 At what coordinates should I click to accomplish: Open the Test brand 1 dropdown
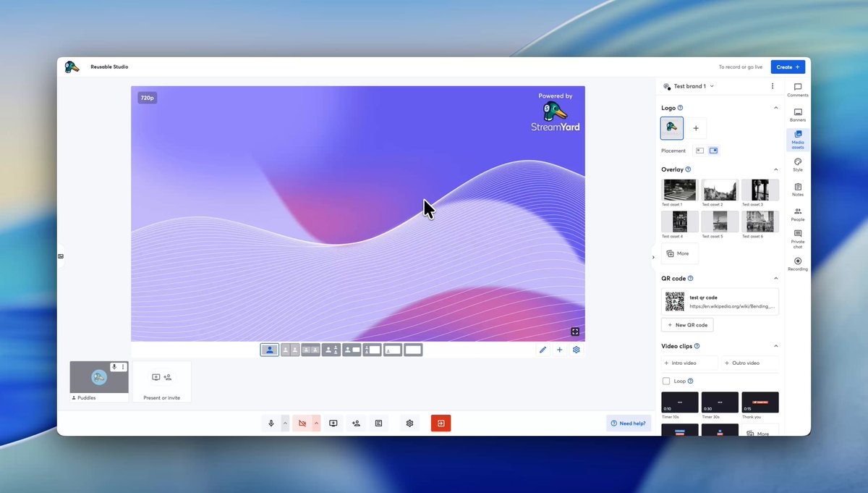tap(689, 86)
